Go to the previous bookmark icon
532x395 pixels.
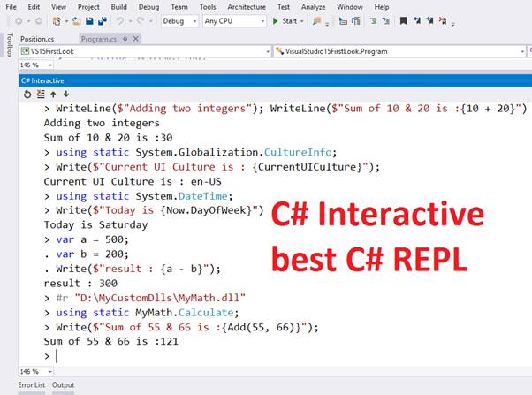(x=417, y=21)
